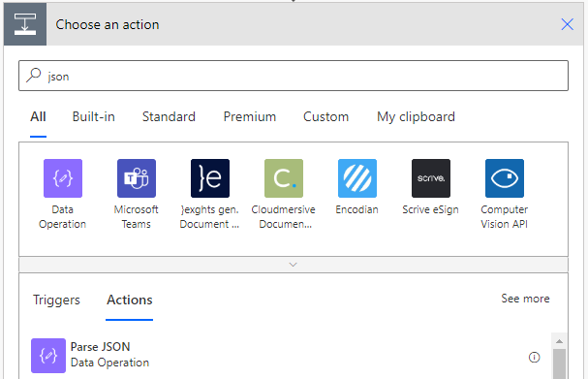The width and height of the screenshot is (588, 379).
Task: Select the Microsoft Teams connector
Action: (x=137, y=178)
